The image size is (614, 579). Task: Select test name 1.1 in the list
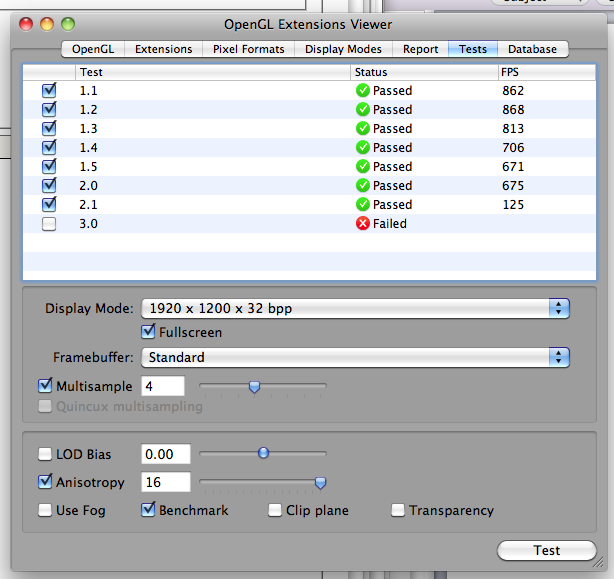[x=88, y=90]
